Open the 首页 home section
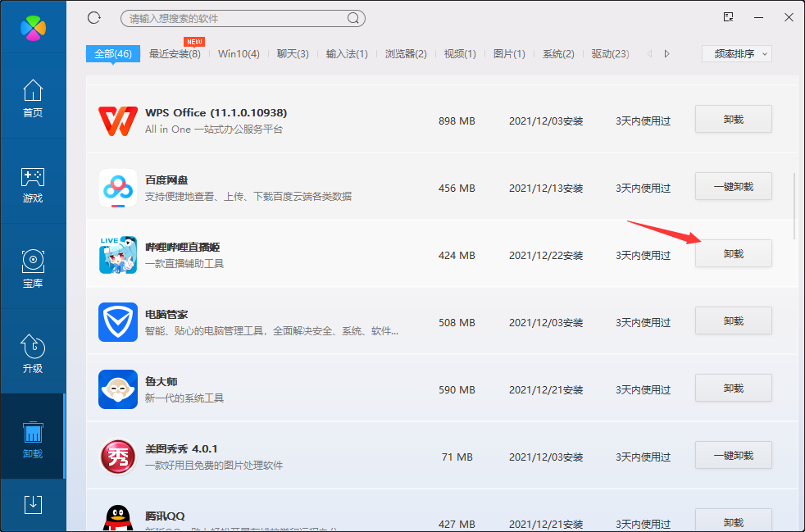Image resolution: width=805 pixels, height=532 pixels. [x=33, y=98]
